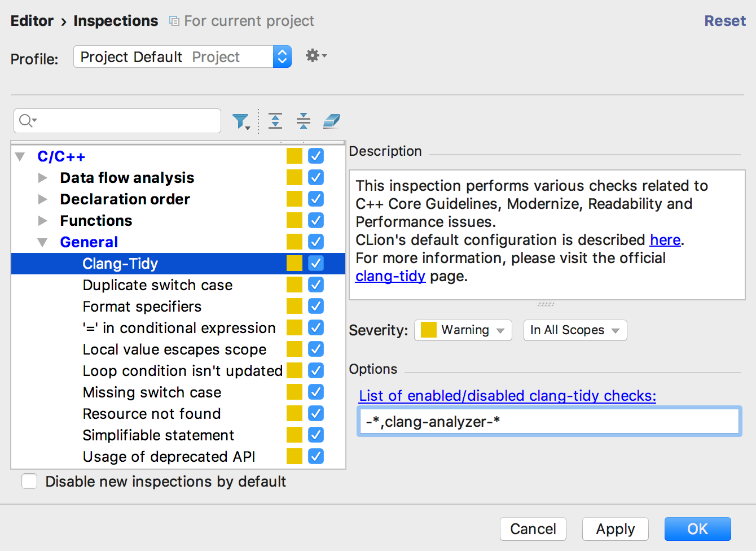Viewport: 756px width, 551px height.
Task: Click the search magnifier icon
Action: pyautogui.click(x=27, y=121)
